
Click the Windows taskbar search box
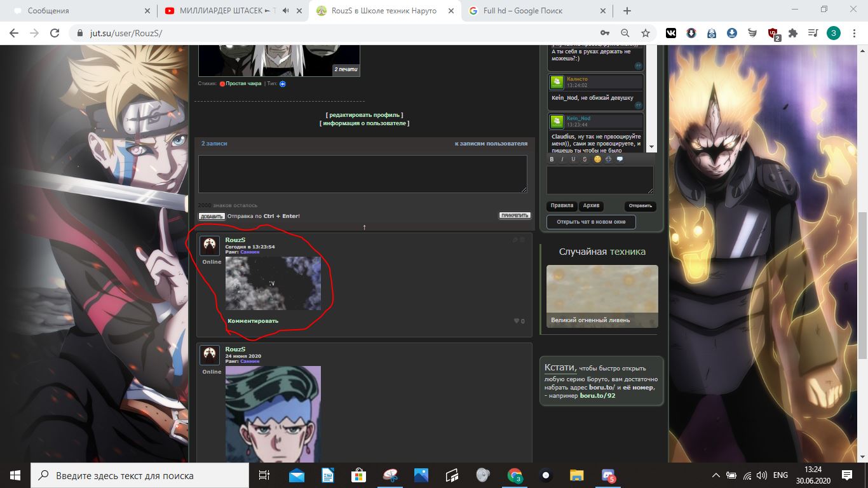(x=140, y=475)
